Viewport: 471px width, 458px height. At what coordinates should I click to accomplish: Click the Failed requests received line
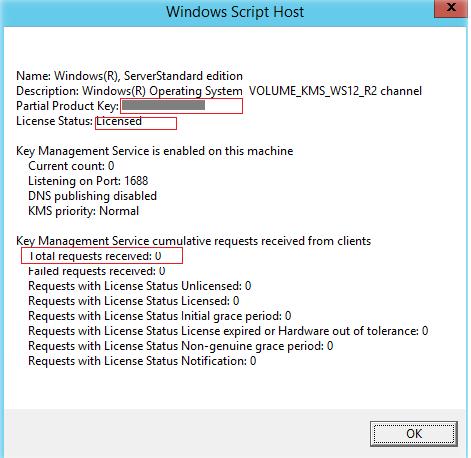point(97,271)
